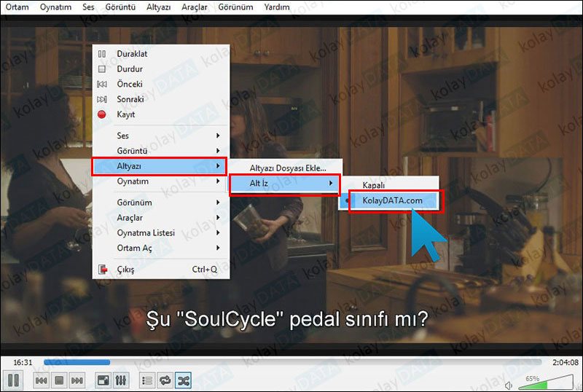Screen dimensions: 583x392
Task: Open Oynatım menu in menu bar
Action: tap(55, 7)
